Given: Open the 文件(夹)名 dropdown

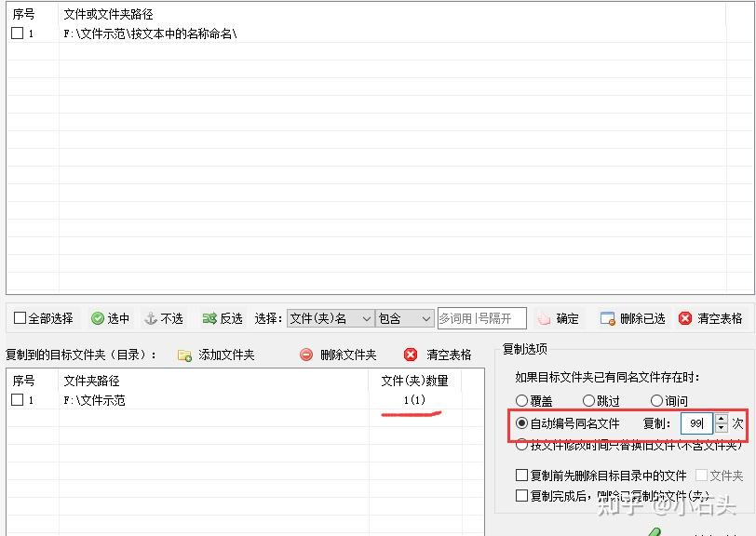Looking at the screenshot, I should tap(331, 318).
